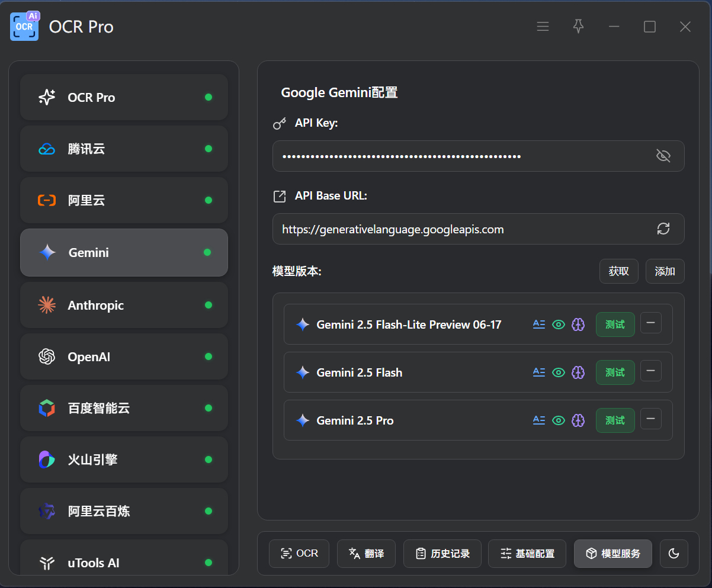Select Anthropic service in sidebar
Screen dimensions: 712x588
(124, 305)
